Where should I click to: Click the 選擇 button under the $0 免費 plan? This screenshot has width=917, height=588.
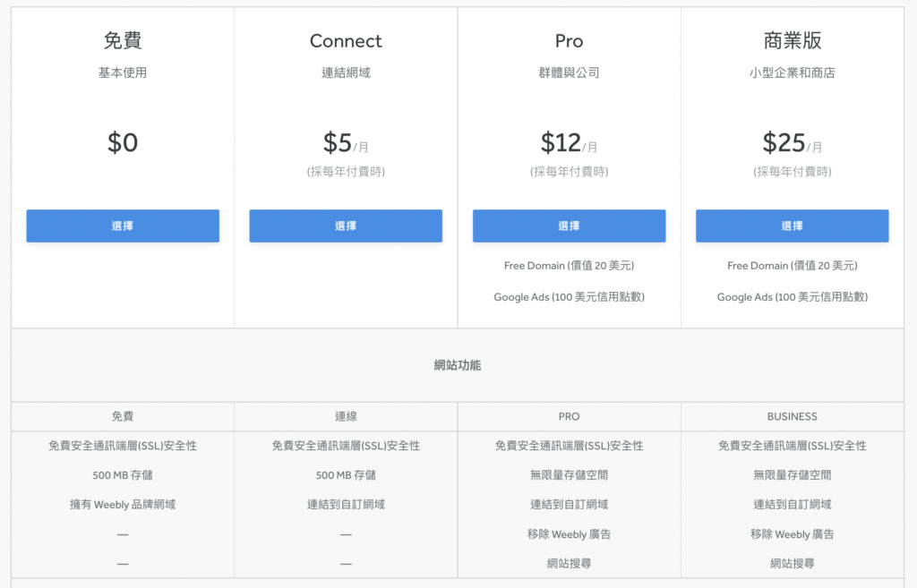click(123, 226)
